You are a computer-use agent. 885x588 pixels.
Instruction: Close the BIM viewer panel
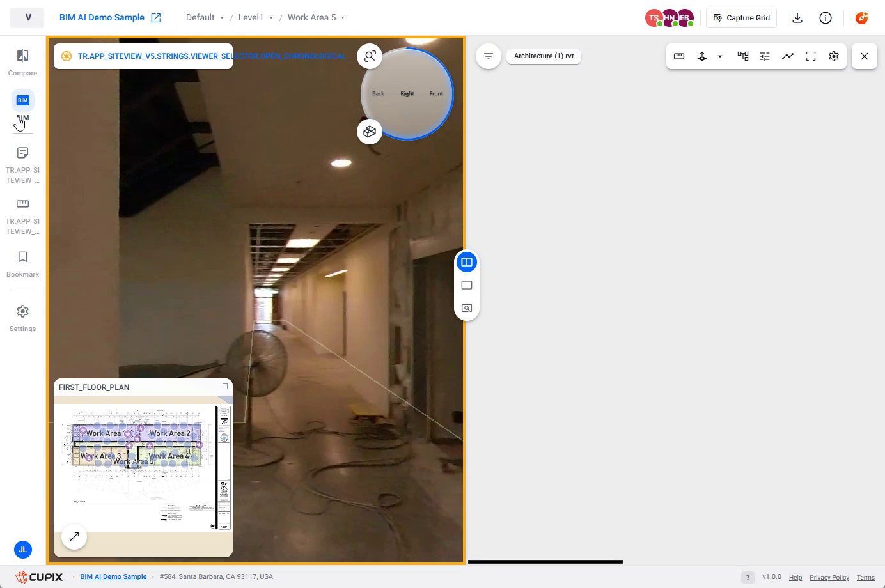tap(865, 56)
